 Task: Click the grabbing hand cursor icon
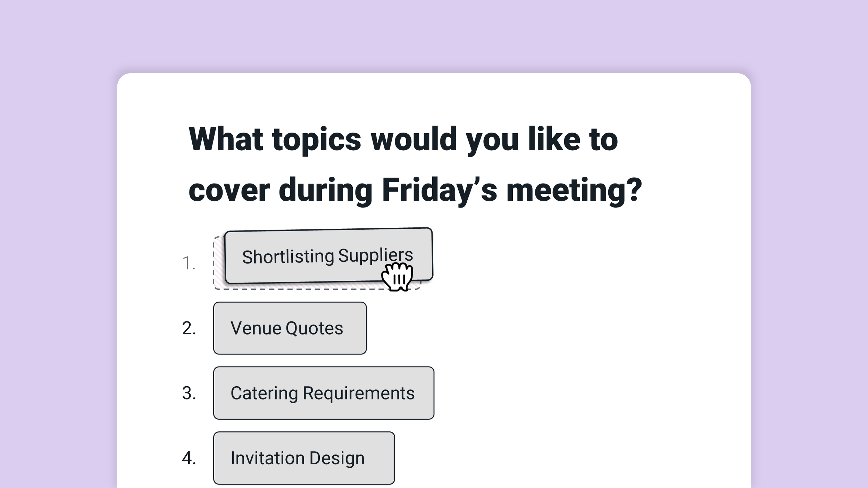397,277
